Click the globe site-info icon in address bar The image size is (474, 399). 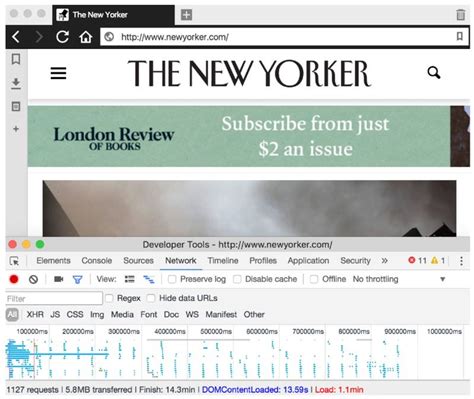click(x=109, y=37)
